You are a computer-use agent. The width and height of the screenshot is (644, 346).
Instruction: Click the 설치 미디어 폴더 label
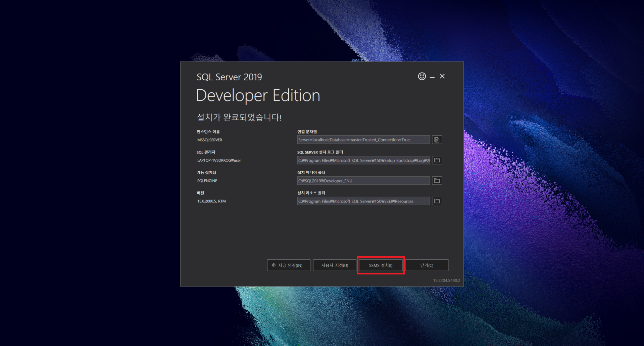coord(311,172)
